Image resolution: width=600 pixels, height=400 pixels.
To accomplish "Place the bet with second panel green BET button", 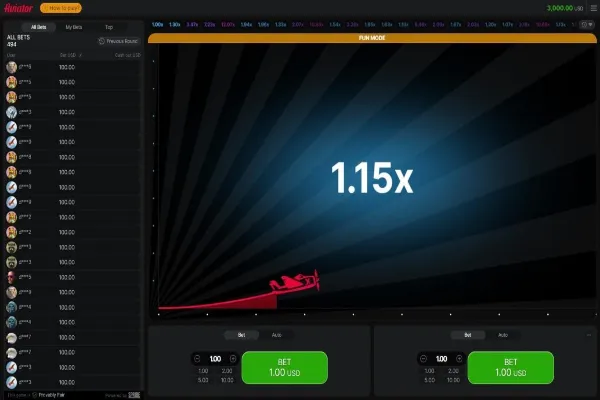I will [511, 367].
